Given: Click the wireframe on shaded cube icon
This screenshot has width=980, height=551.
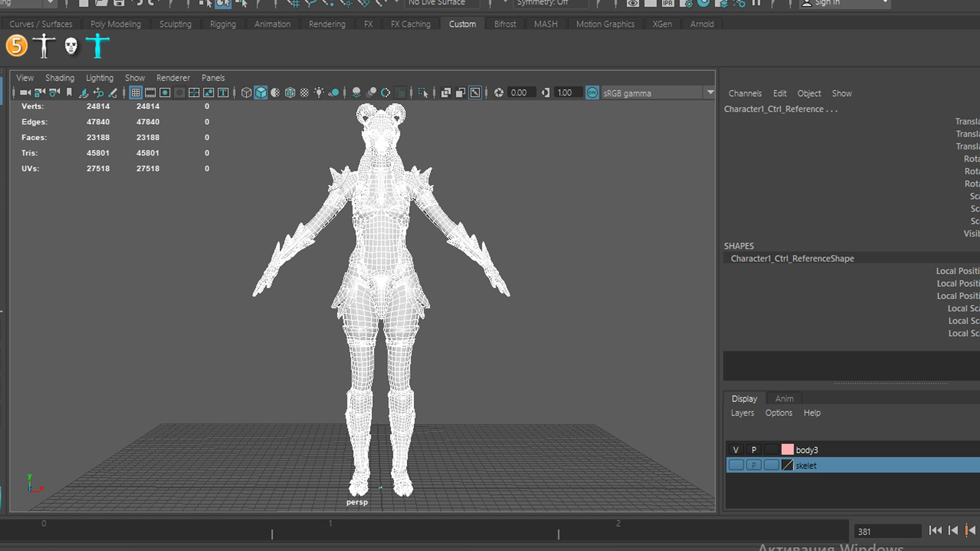Looking at the screenshot, I should click(290, 92).
